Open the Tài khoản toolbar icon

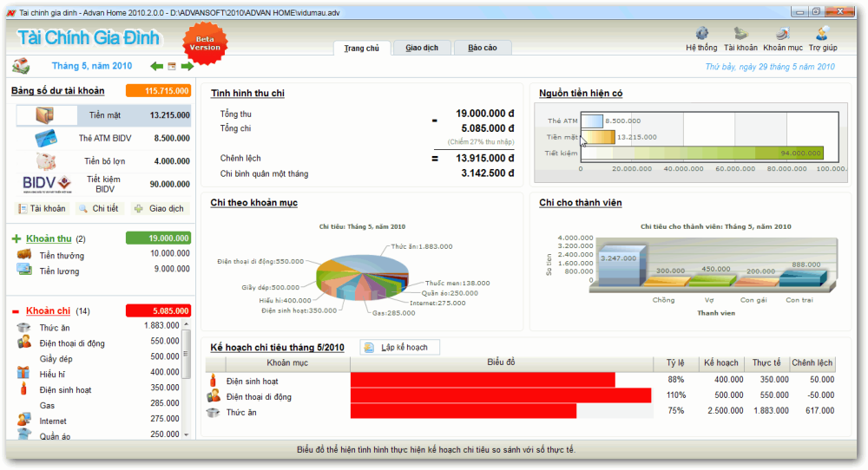(x=740, y=34)
